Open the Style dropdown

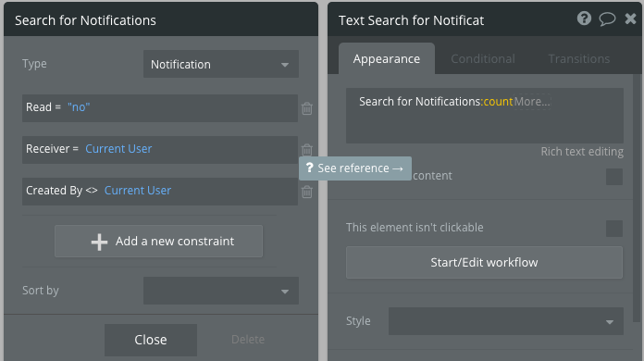click(505, 321)
